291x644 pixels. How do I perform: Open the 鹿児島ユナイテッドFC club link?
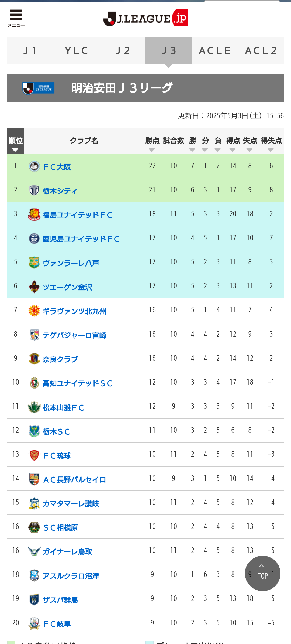81,239
